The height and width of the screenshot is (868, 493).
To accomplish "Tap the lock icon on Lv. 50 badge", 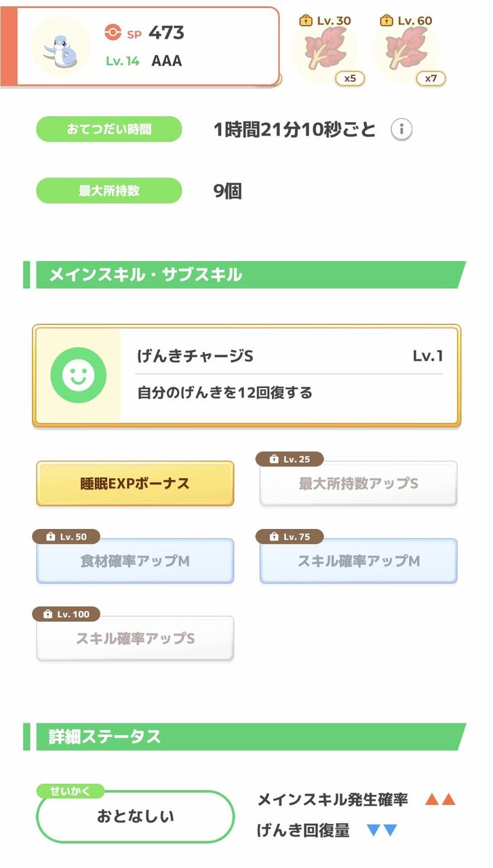I will (50, 537).
